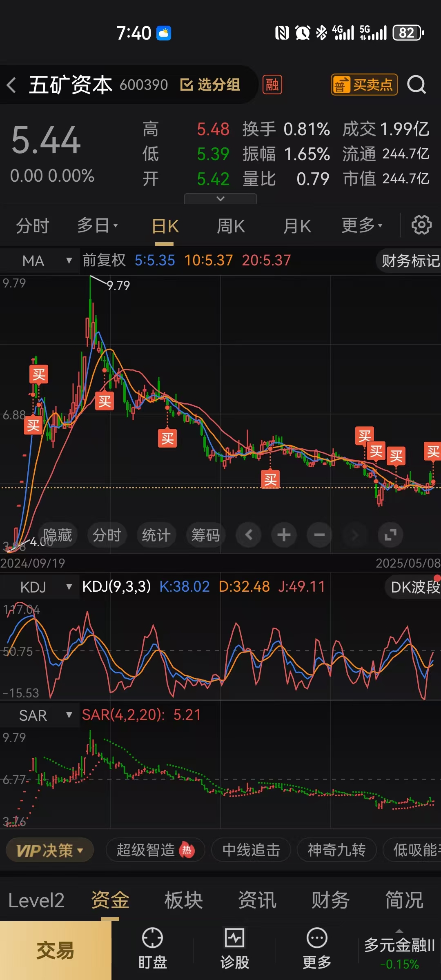Screen dimensions: 441x980
Task: Select 神奇九转 indicator chip
Action: click(x=336, y=850)
